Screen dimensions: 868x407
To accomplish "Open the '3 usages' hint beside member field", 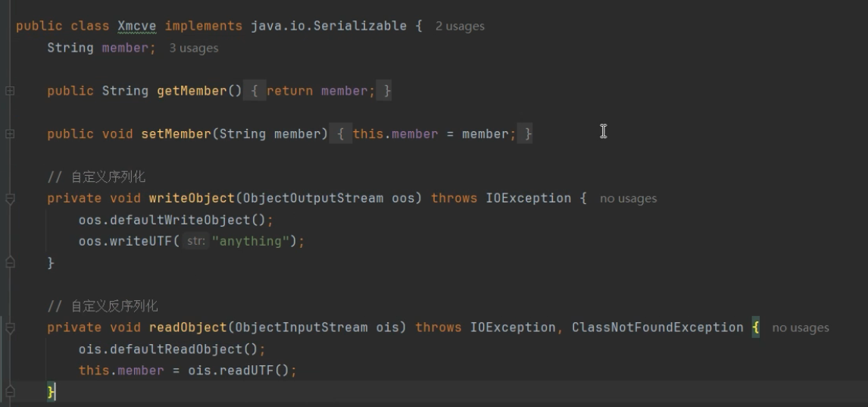I will [193, 49].
